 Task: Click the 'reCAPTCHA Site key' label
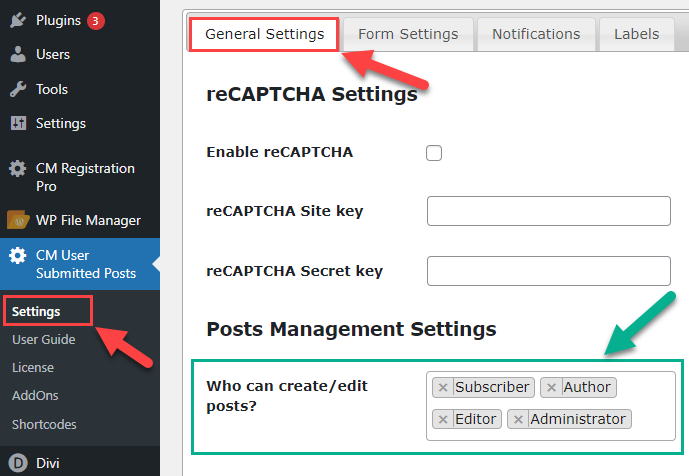pos(285,211)
